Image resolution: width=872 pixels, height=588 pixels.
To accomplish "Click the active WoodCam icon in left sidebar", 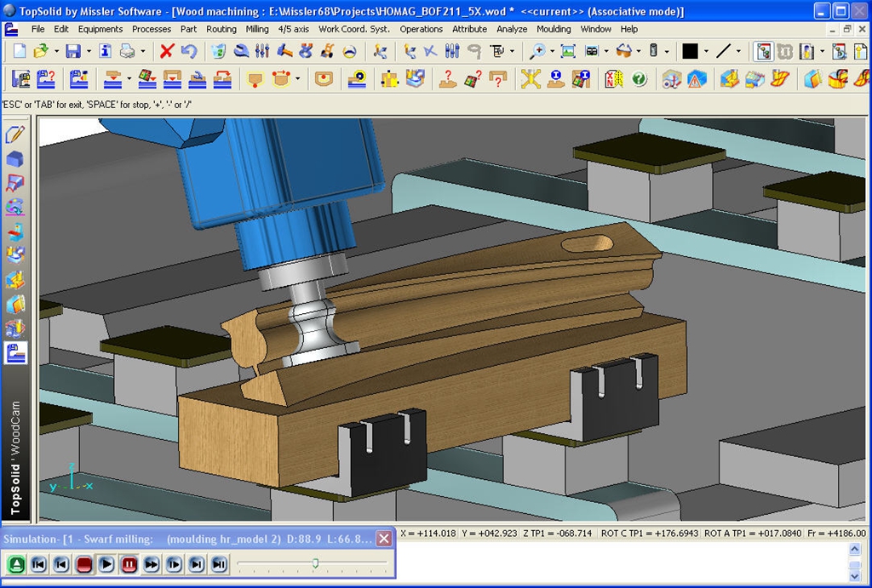I will click(15, 353).
